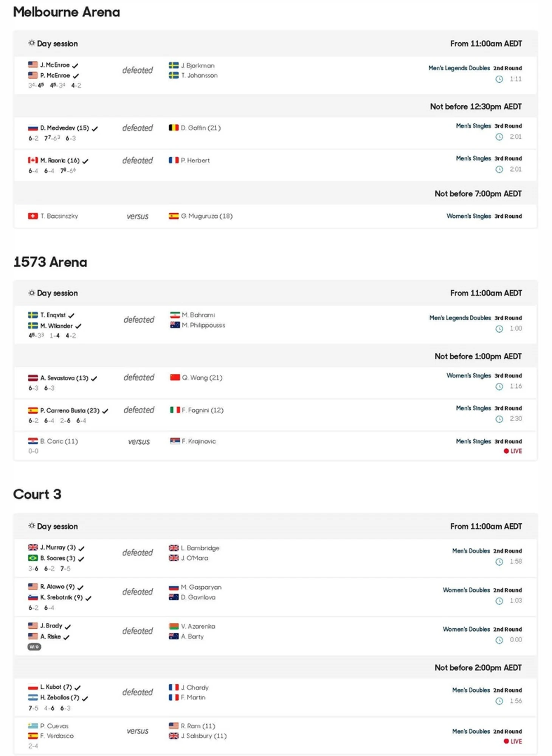
Task: Click the Canadian flag beside M. Raonic
Action: [x=33, y=160]
